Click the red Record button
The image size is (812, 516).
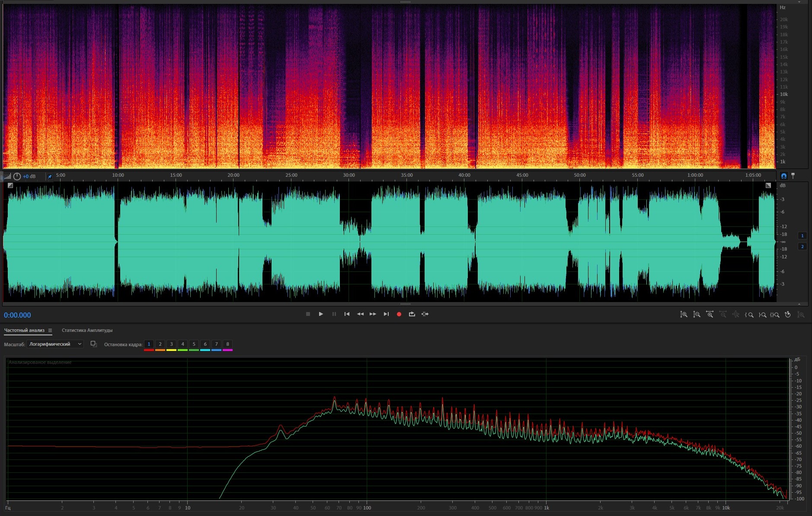pos(399,314)
